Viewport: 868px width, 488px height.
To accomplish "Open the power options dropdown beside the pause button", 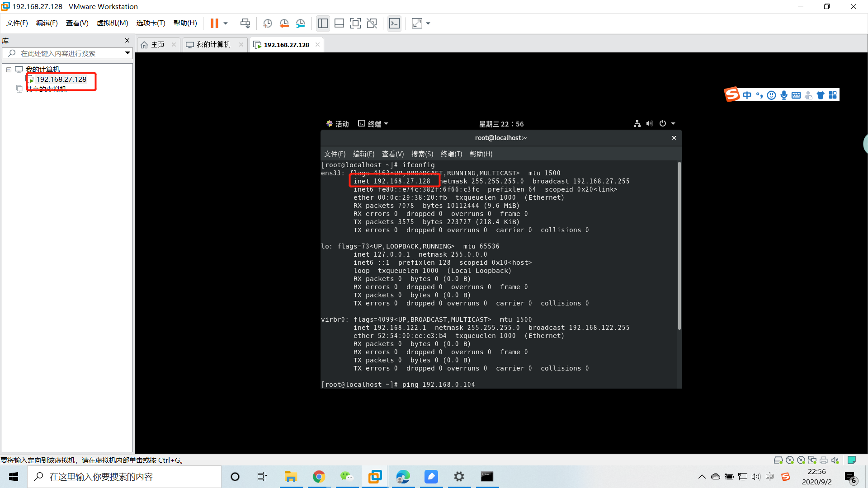I will click(226, 23).
